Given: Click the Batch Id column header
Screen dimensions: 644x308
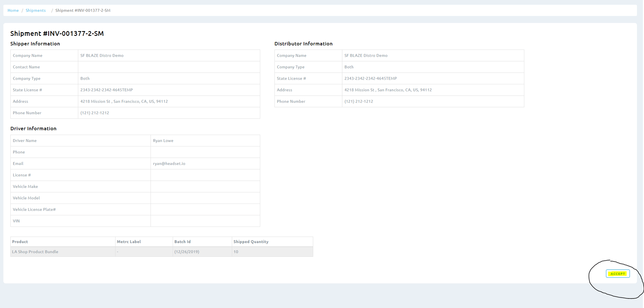Looking at the screenshot, I should pos(182,242).
